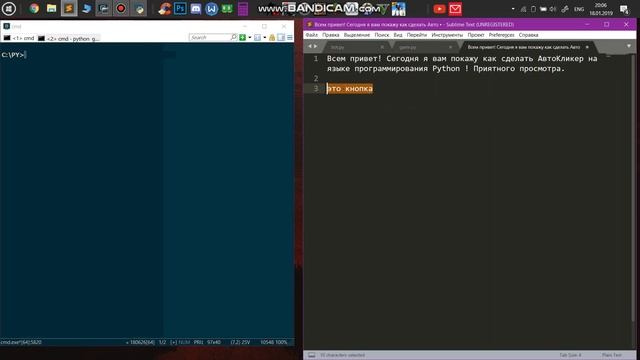Toggle Sublime side panel status bar icon
Image resolution: width=640 pixels, height=360 pixels.
tap(311, 355)
